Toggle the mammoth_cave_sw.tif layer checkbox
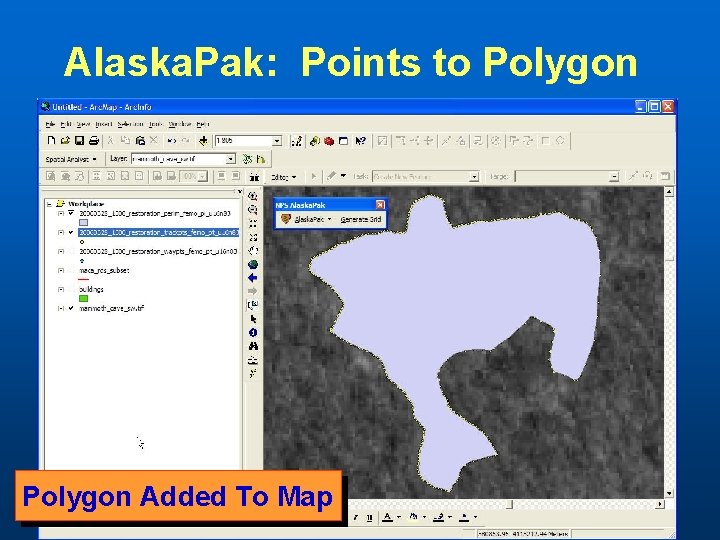This screenshot has width=720, height=540. tap(71, 308)
